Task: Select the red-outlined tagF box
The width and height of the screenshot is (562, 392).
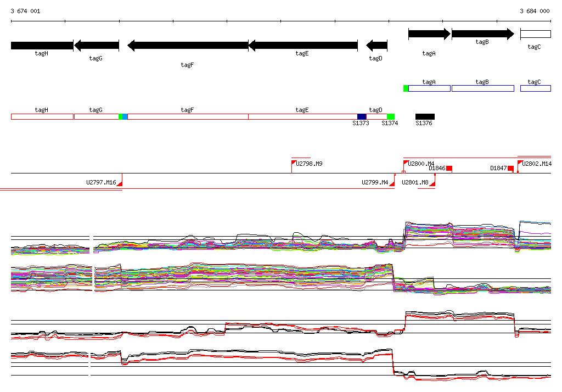Action: pyautogui.click(x=188, y=116)
